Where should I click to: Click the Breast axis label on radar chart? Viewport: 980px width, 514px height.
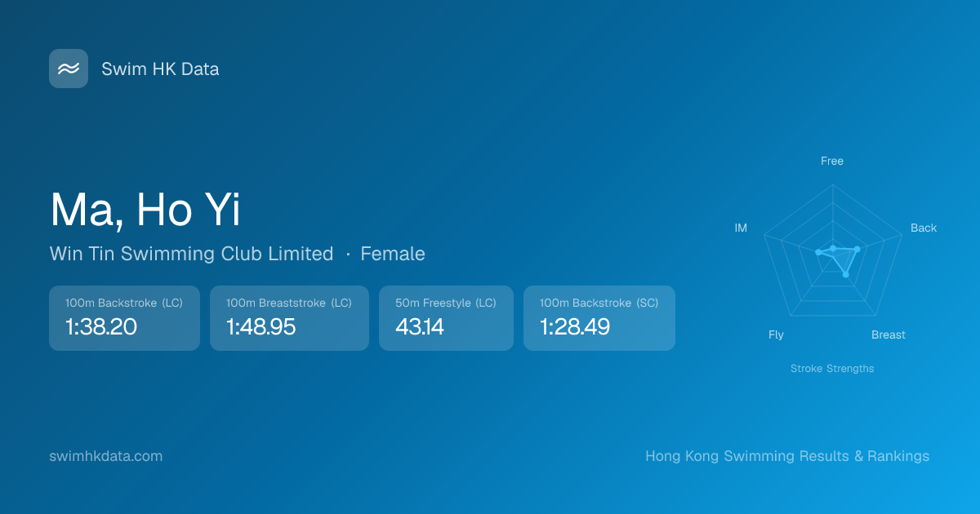pos(889,335)
